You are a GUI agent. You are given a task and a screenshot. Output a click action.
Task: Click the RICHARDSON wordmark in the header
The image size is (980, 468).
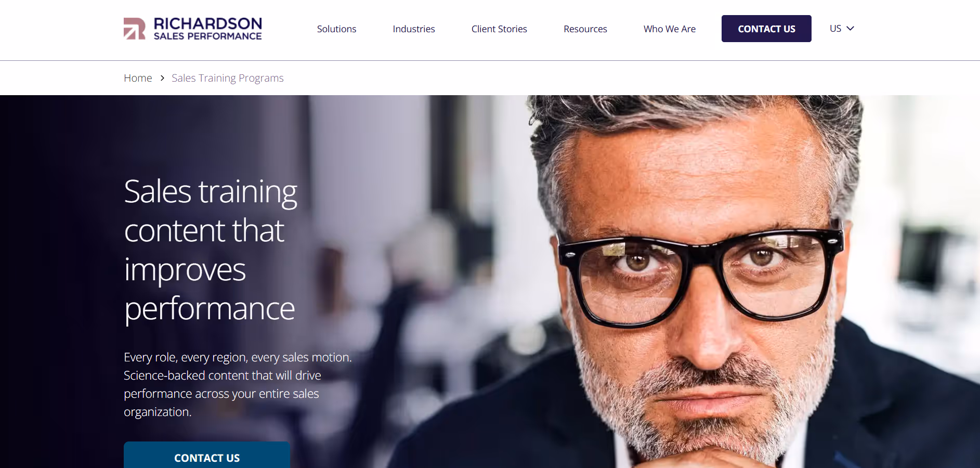[207, 24]
